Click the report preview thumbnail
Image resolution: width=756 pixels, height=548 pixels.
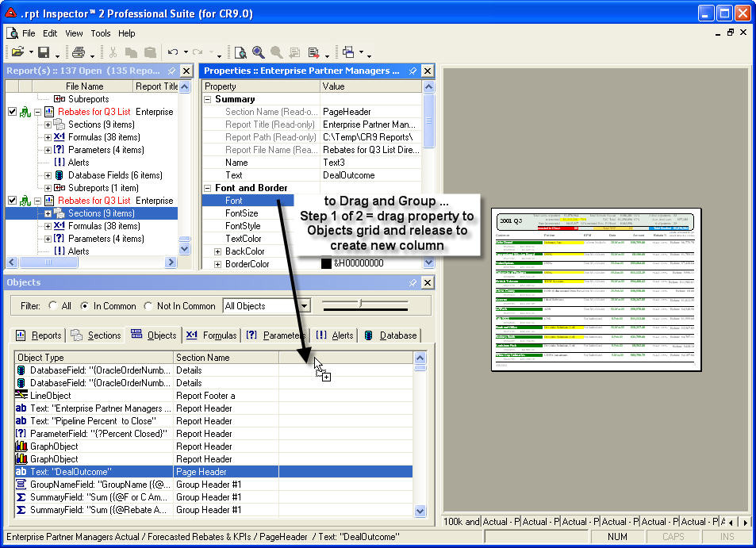[x=596, y=289]
